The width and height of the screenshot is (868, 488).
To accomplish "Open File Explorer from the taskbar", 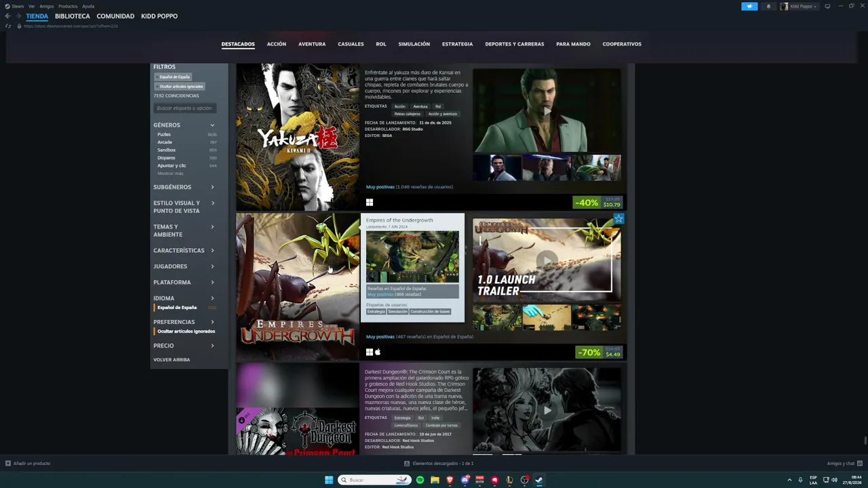I will [x=435, y=480].
